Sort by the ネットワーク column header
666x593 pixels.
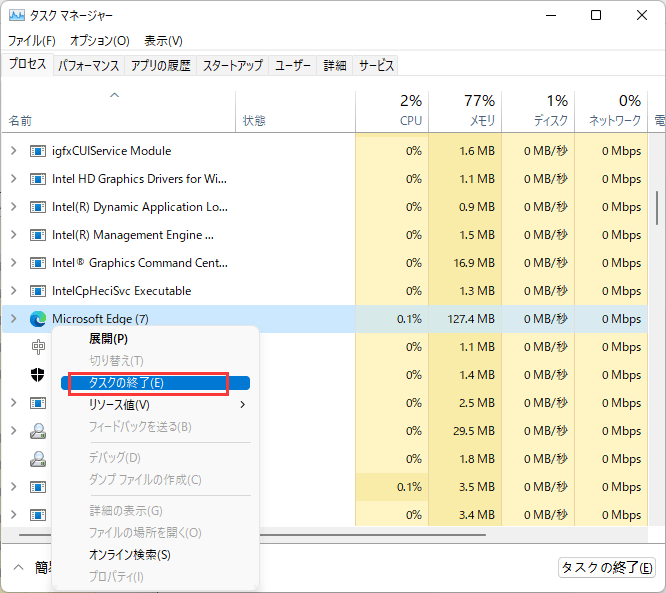611,111
